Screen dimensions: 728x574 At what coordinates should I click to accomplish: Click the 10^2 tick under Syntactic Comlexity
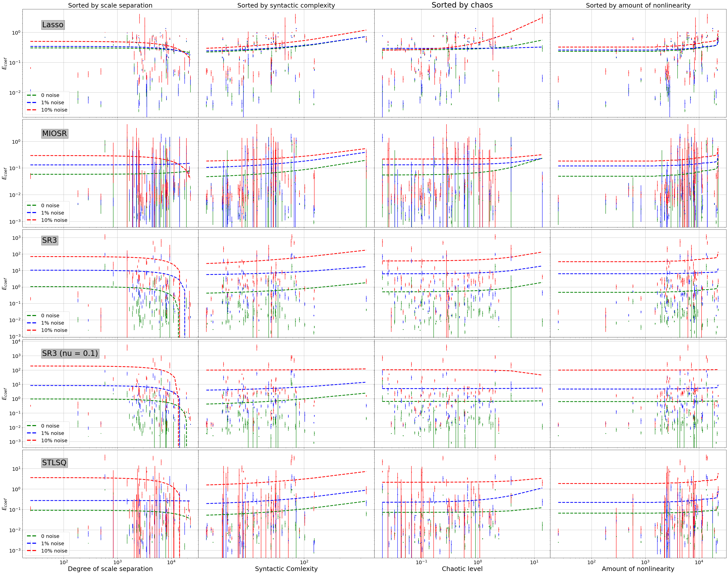pos(304,562)
